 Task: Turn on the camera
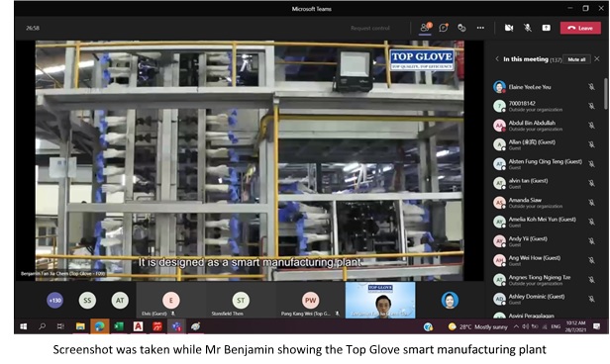[x=509, y=28]
